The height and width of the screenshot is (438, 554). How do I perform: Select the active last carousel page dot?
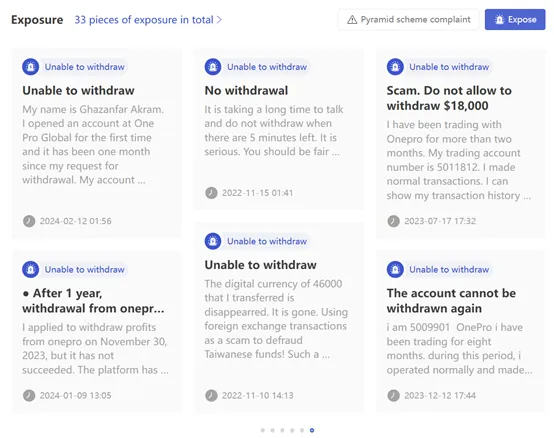312,430
